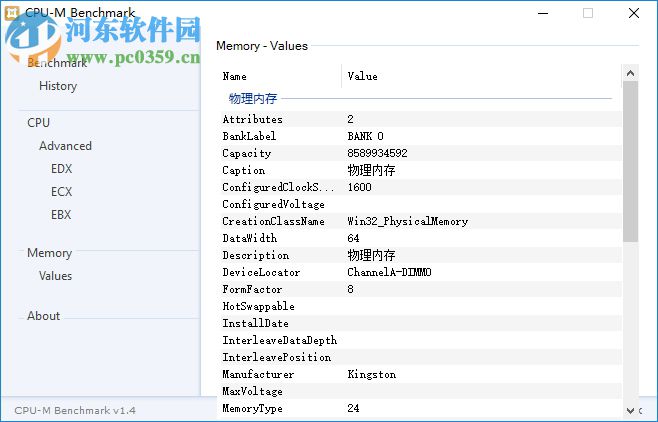This screenshot has width=658, height=422.
Task: Select the InterleaveDataDepth row
Action: click(x=421, y=340)
